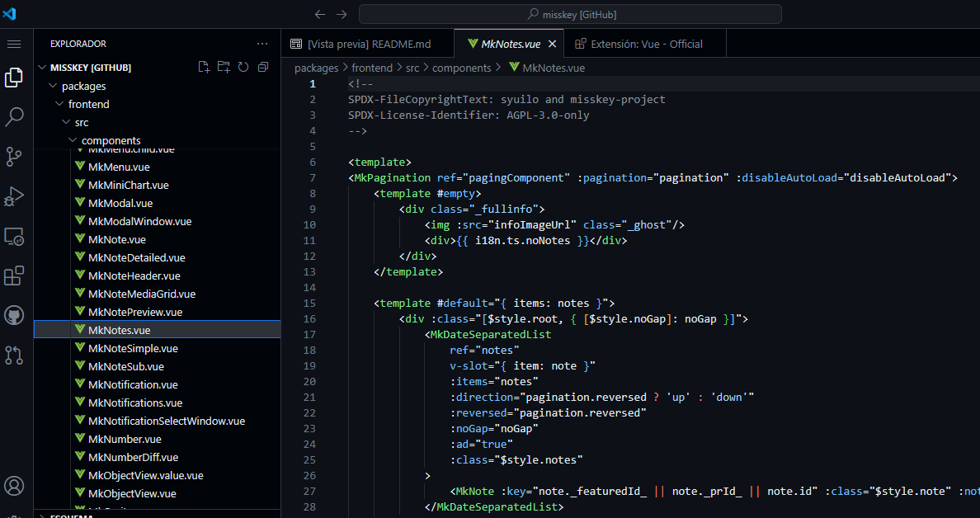Collapse all folders in explorer
The image size is (980, 518).
[263, 68]
